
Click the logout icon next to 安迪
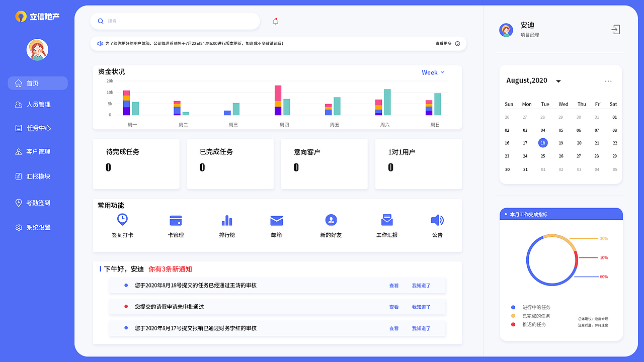pyautogui.click(x=616, y=30)
